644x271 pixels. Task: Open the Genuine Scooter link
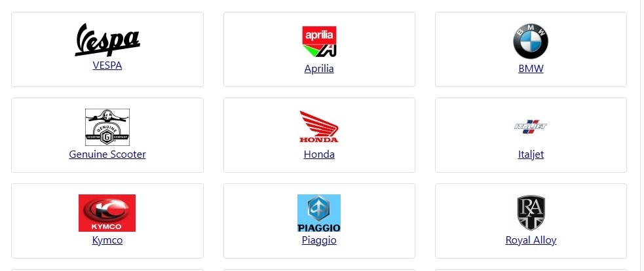click(x=107, y=154)
